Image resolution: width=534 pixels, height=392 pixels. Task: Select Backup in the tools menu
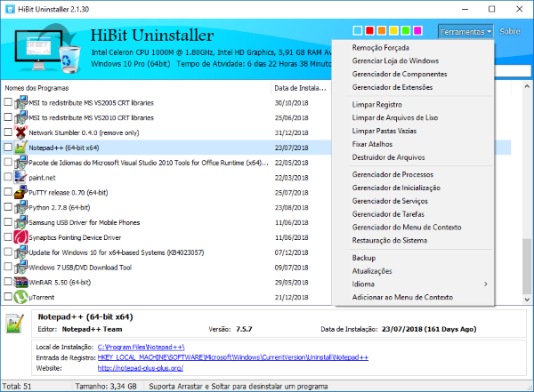pos(364,258)
